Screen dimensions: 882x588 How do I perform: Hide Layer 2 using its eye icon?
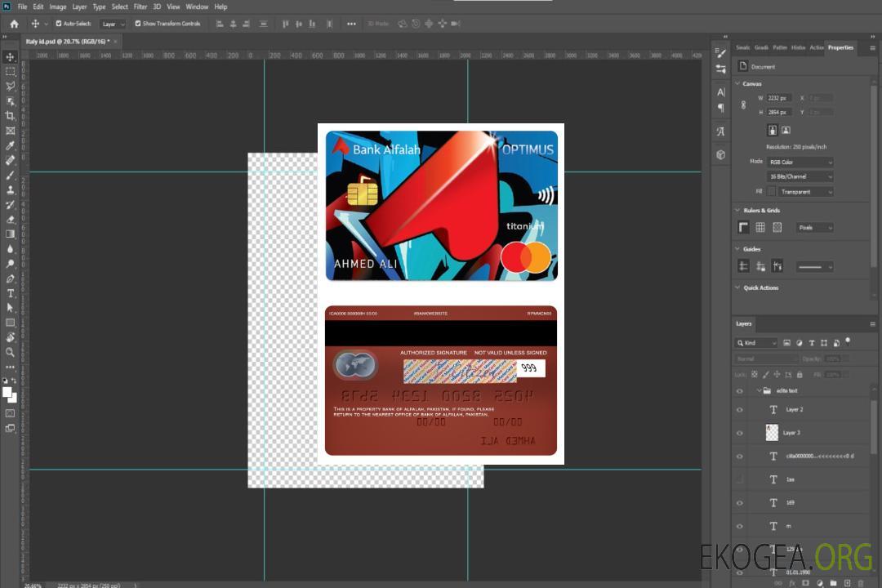tap(740, 410)
